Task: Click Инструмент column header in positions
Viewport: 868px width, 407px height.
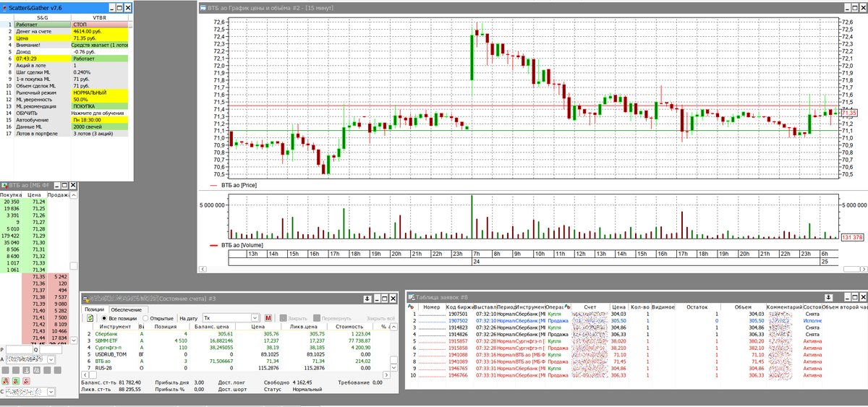Action: click(115, 326)
